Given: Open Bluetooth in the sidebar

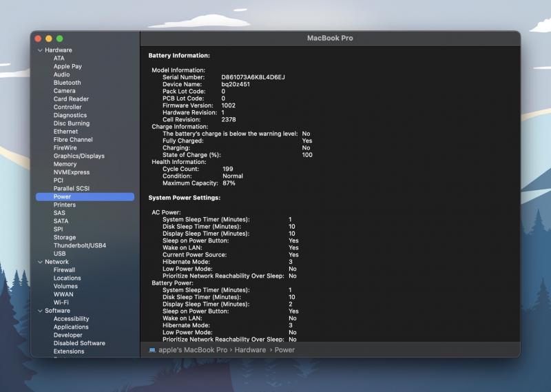Looking at the screenshot, I should tap(67, 83).
